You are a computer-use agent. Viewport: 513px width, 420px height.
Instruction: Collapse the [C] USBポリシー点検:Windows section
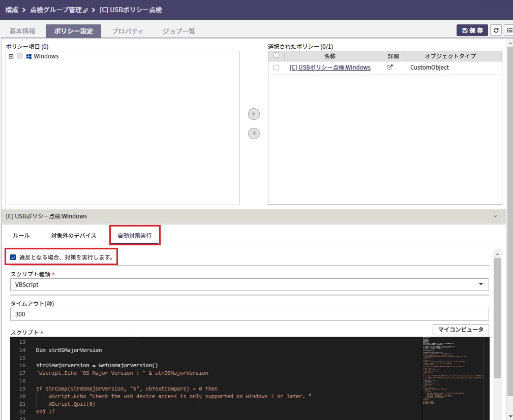(x=495, y=216)
